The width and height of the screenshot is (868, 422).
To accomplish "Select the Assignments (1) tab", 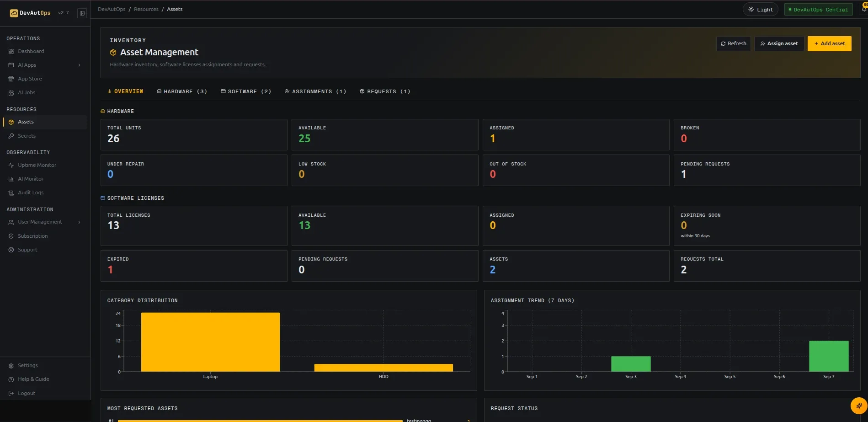I will coord(315,91).
